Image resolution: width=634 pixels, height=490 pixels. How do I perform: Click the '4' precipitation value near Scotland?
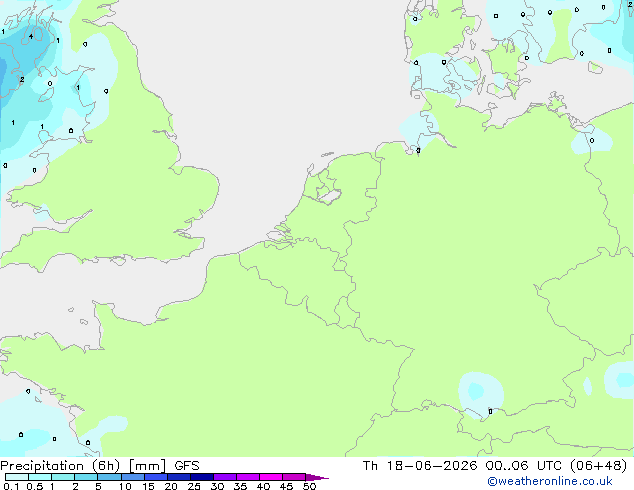pyautogui.click(x=31, y=37)
